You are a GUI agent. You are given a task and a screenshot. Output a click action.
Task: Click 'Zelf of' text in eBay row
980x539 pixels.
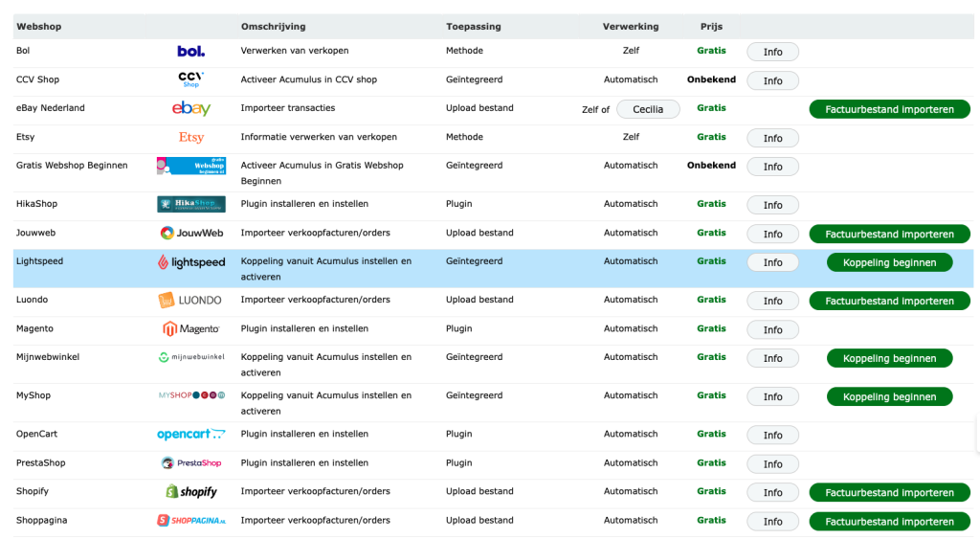595,109
